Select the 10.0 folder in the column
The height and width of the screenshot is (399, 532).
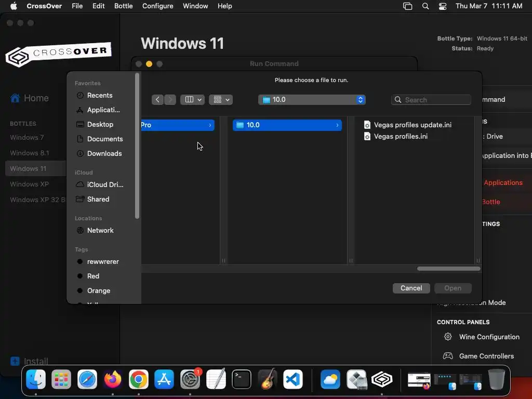287,125
